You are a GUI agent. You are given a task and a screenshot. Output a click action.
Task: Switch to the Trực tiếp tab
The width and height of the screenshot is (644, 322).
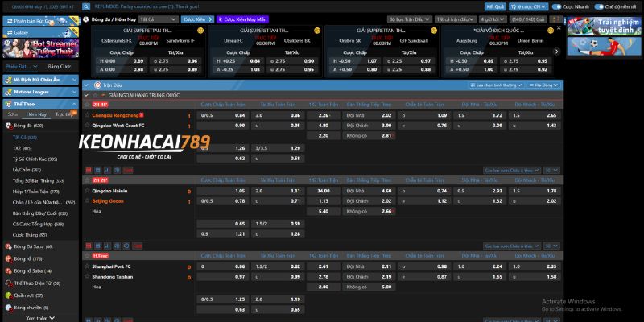point(64,114)
